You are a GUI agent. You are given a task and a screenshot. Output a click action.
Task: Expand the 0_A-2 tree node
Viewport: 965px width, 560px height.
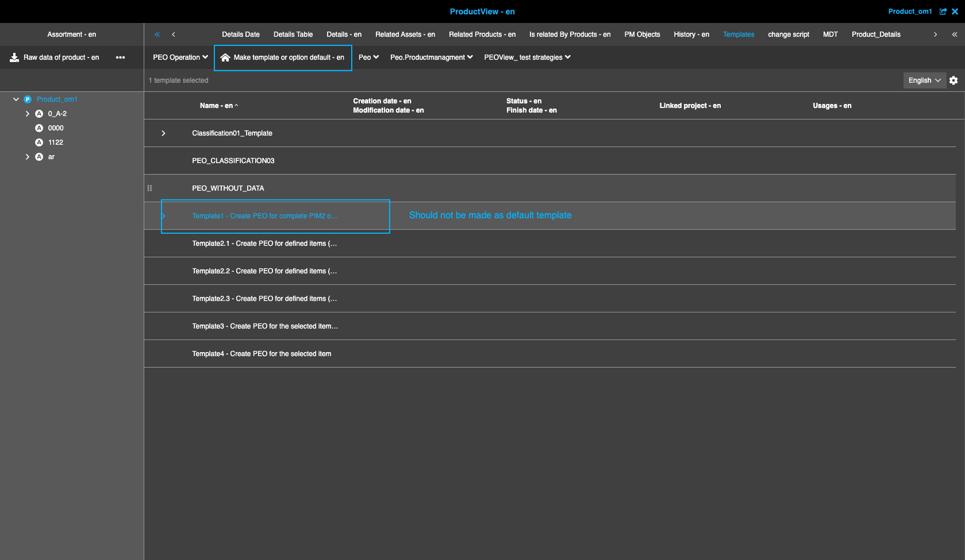pyautogui.click(x=27, y=113)
